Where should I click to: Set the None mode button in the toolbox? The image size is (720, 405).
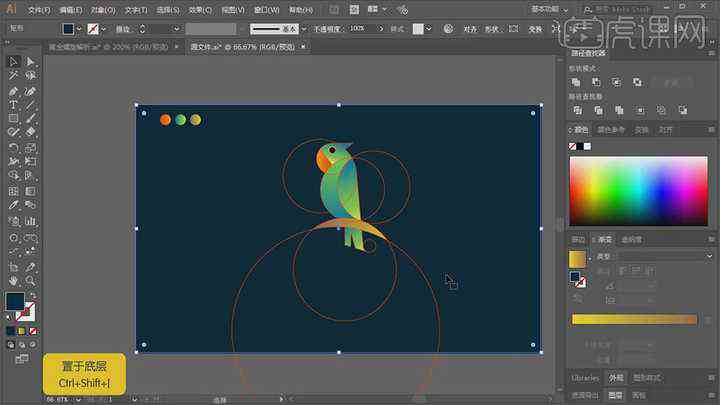click(33, 331)
